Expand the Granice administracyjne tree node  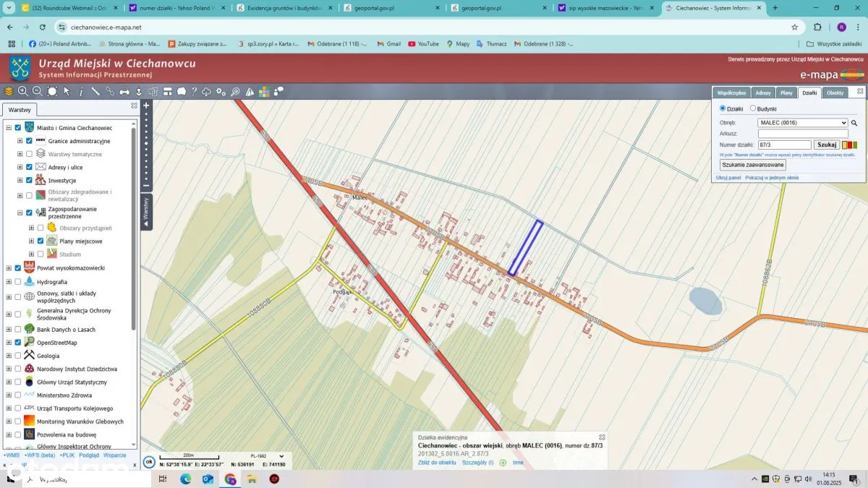(20, 141)
